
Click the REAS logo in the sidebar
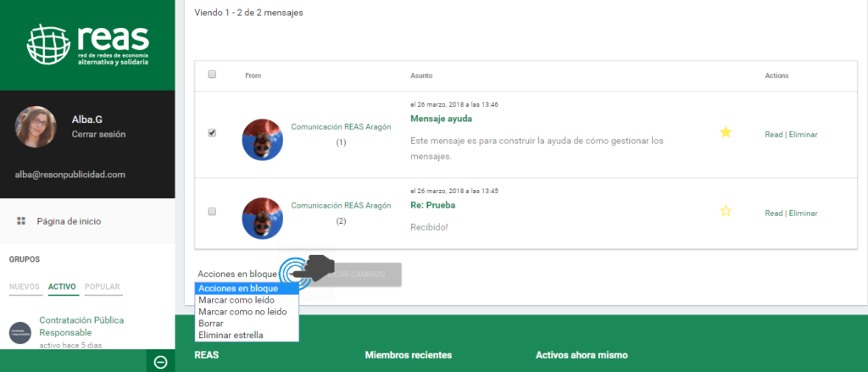pos(87,45)
